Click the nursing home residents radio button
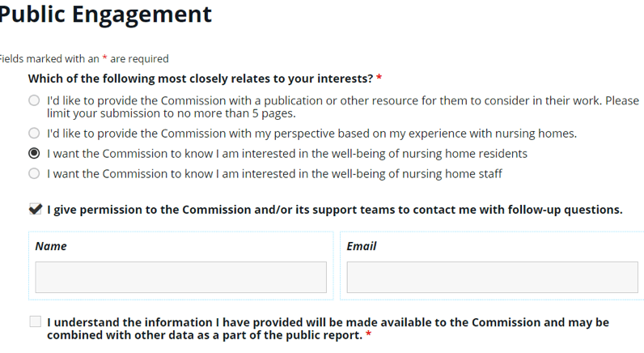644x353 pixels. (34, 153)
